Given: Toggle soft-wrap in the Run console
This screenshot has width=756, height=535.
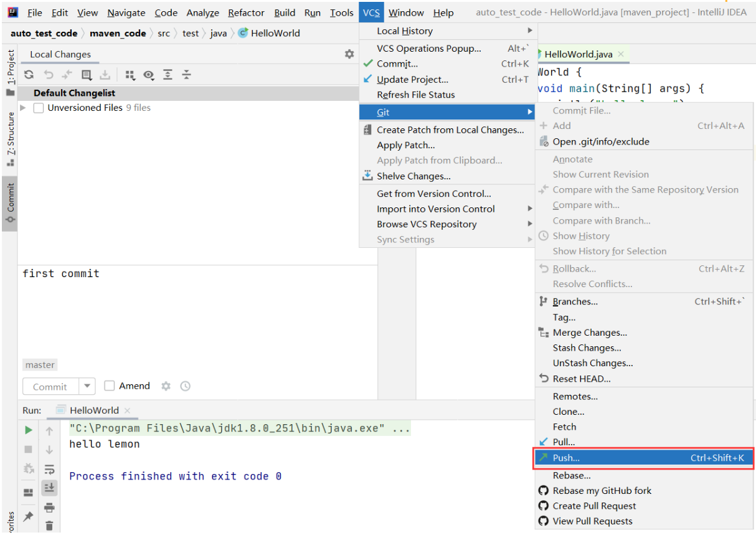Looking at the screenshot, I should click(x=49, y=469).
